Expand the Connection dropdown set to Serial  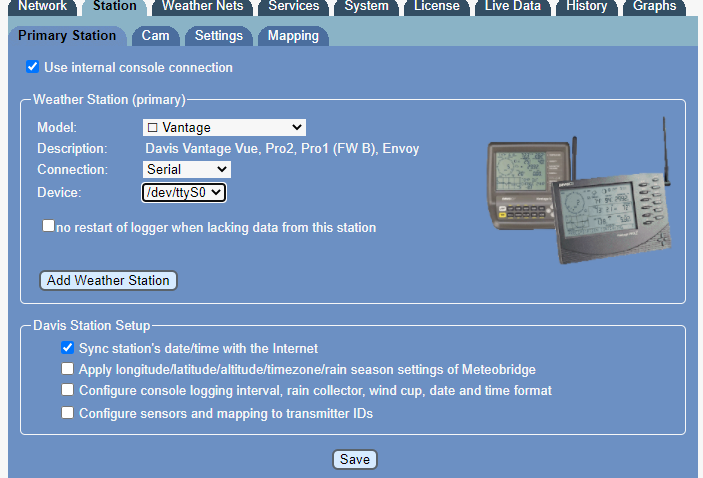(186, 170)
